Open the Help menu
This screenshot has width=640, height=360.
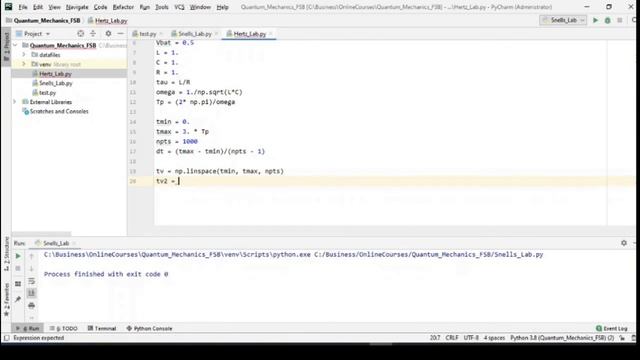point(222,7)
